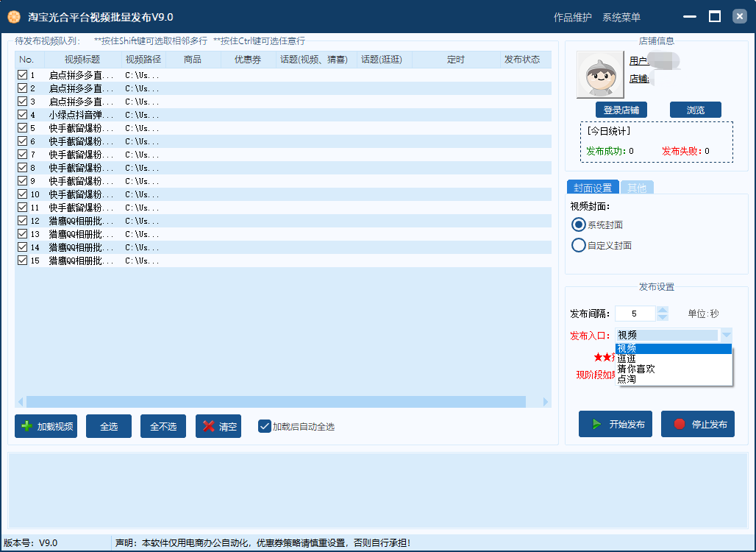Image resolution: width=756 pixels, height=552 pixels.
Task: Click the 视频路径 column header
Action: 143,60
